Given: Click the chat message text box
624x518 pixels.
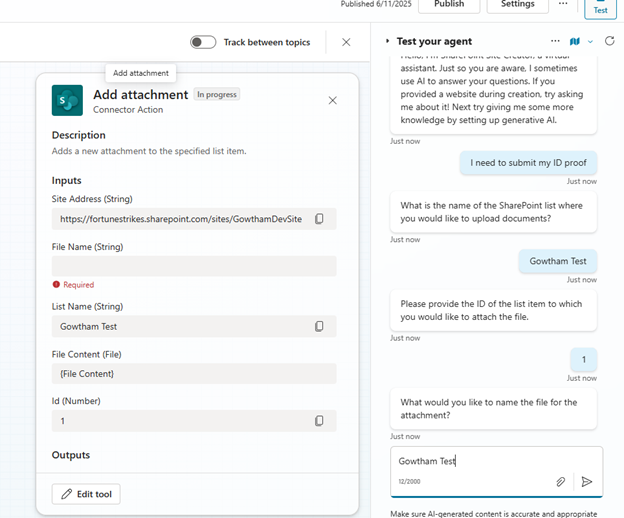Looking at the screenshot, I should click(470, 461).
